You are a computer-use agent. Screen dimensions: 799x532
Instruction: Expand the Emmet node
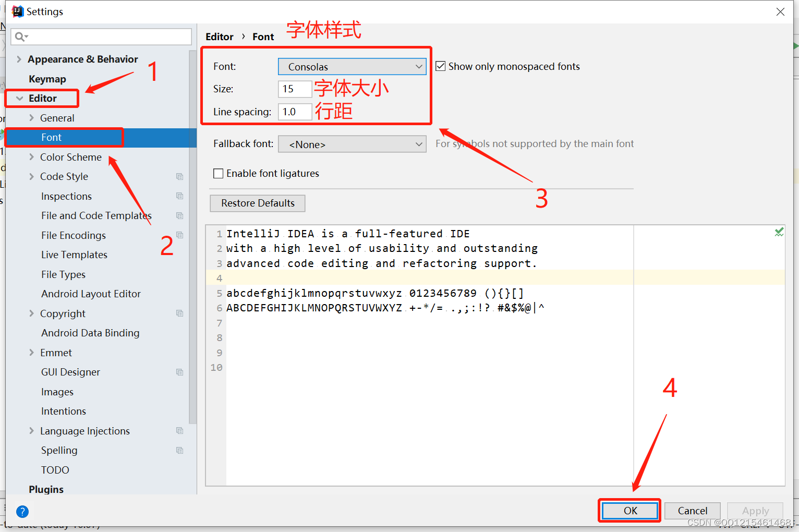31,353
